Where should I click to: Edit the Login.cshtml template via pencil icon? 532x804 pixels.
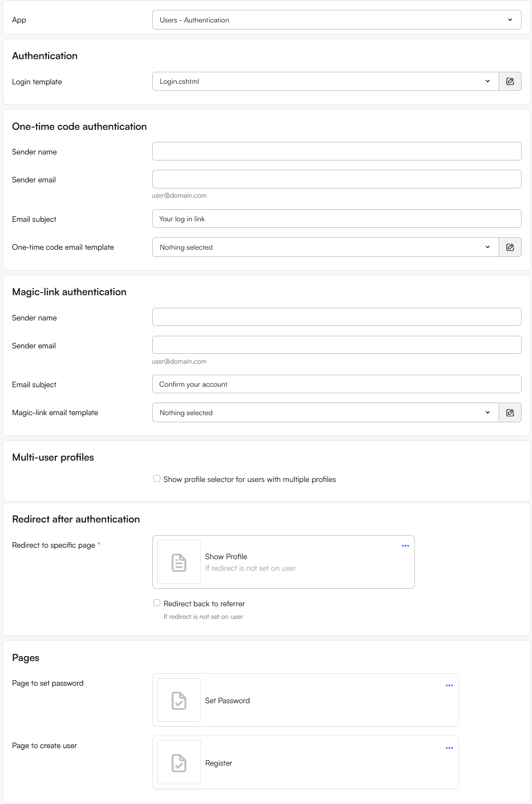[510, 81]
